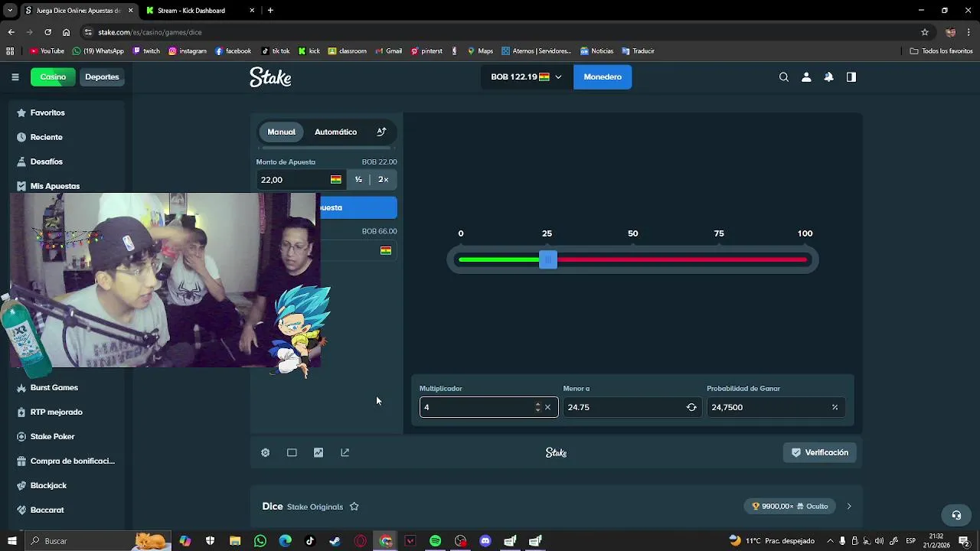
Task: Halve the bet with ½ button
Action: click(358, 180)
